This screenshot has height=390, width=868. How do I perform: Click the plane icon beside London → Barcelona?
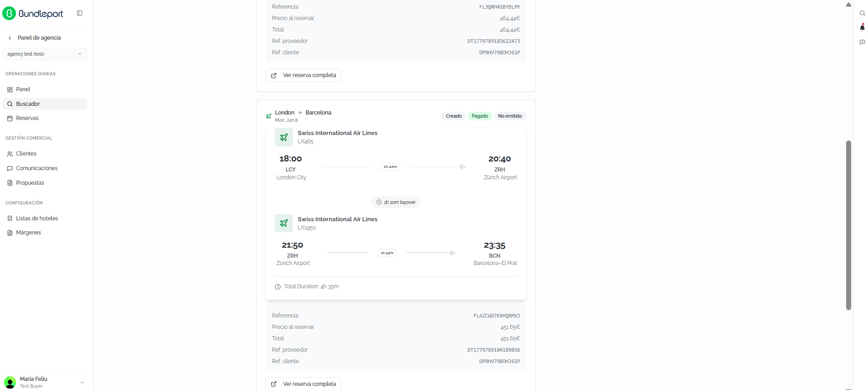click(x=268, y=116)
